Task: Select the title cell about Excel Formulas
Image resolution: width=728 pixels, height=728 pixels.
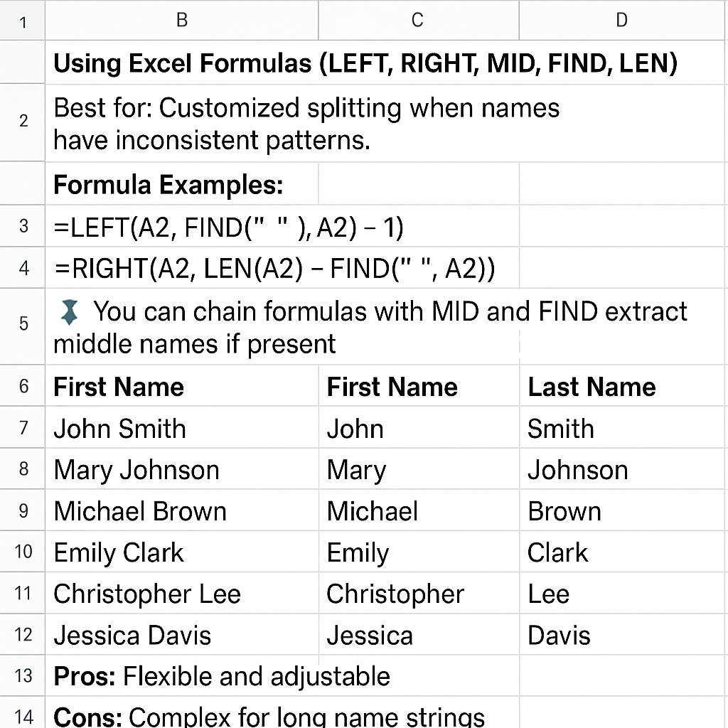Action: coord(385,63)
